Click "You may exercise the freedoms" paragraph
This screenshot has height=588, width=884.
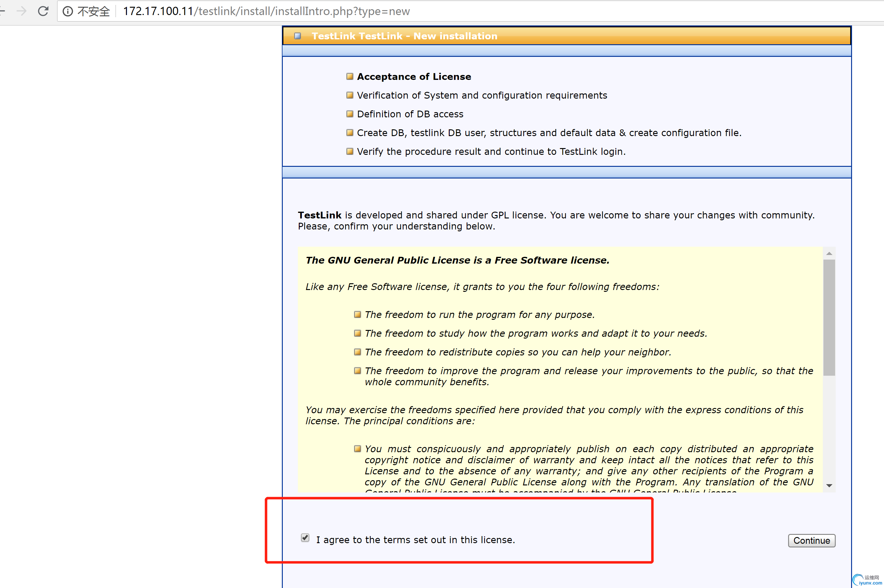554,415
